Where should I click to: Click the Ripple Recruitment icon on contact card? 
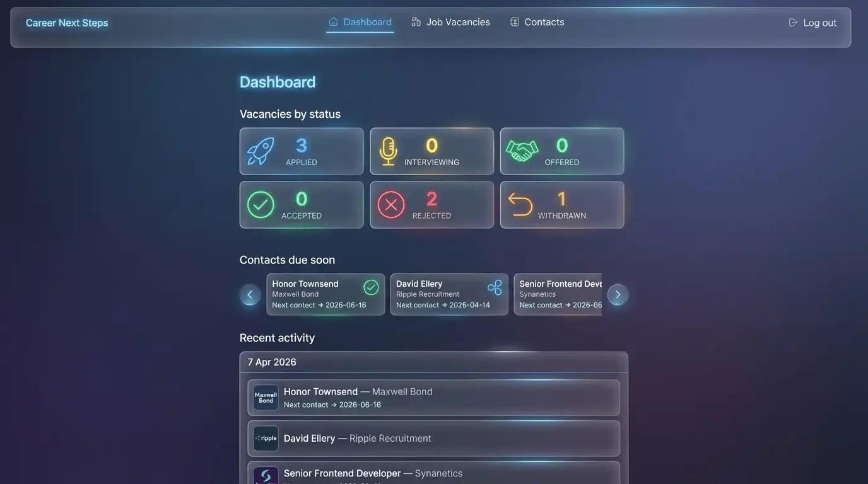(495, 287)
